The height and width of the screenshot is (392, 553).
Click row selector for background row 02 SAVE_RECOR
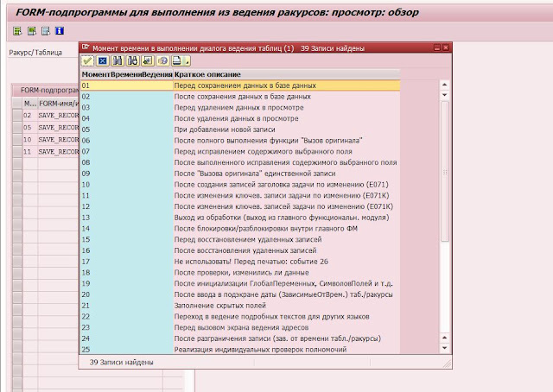click(x=17, y=116)
